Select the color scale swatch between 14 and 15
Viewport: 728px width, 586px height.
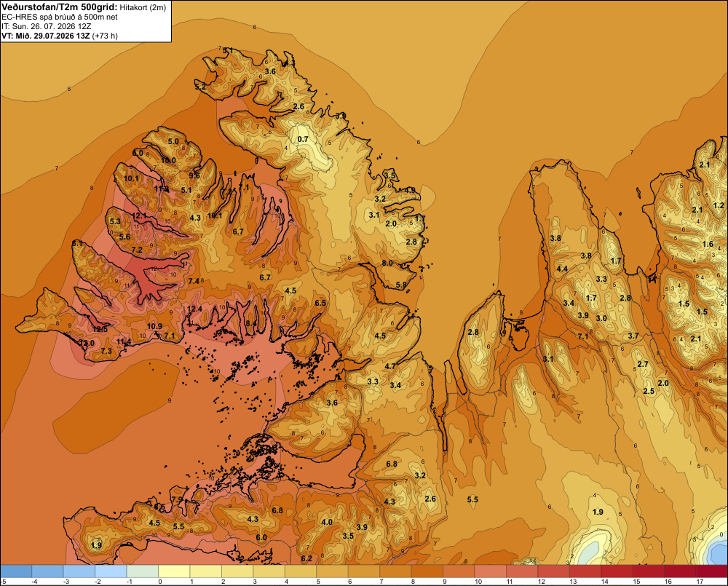tap(617, 571)
